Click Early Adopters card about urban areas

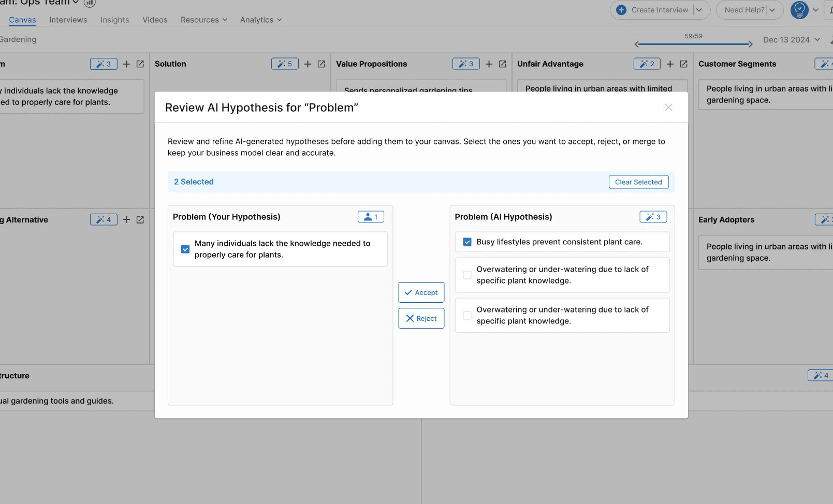[766, 252]
